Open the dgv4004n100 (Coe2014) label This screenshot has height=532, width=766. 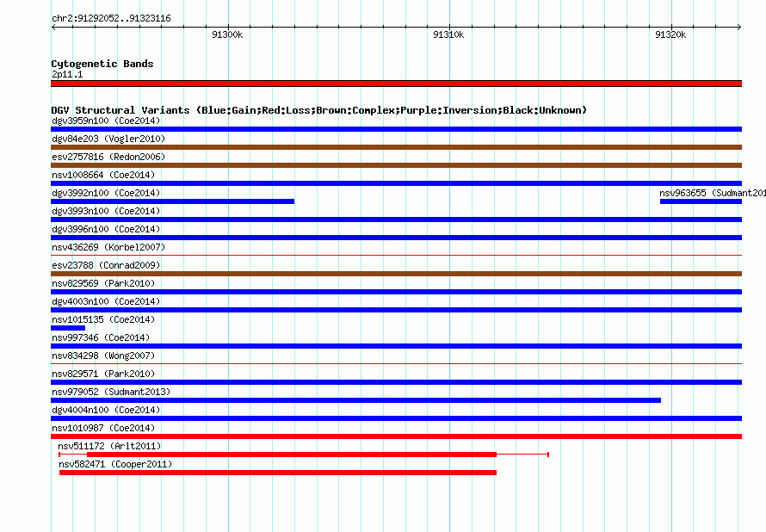point(106,410)
